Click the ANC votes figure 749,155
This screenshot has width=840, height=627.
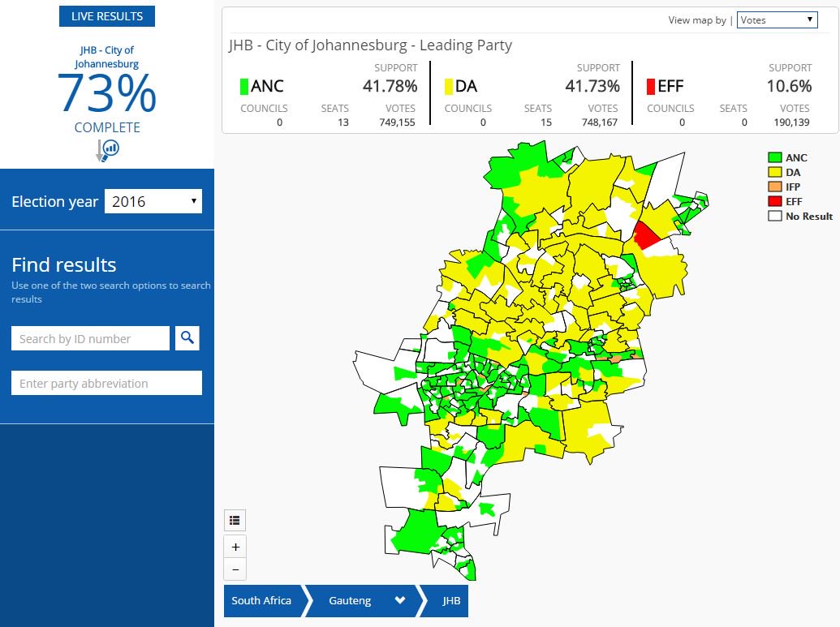(x=398, y=122)
